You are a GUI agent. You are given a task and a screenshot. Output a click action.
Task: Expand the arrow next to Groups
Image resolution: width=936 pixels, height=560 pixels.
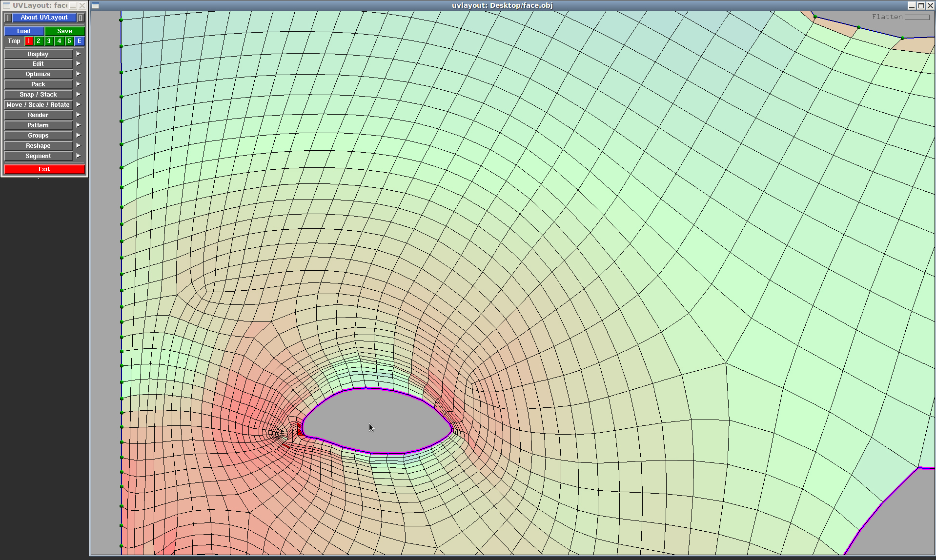(x=79, y=136)
